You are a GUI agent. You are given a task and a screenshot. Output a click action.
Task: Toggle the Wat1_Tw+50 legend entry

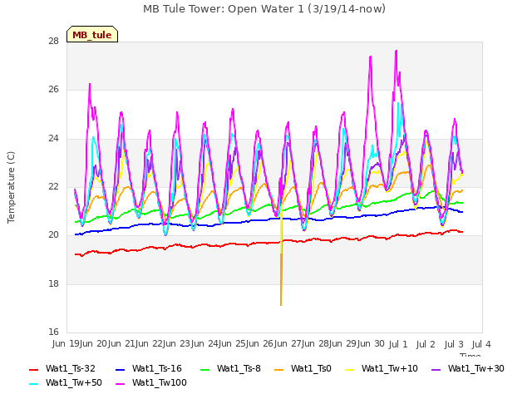tap(66, 383)
